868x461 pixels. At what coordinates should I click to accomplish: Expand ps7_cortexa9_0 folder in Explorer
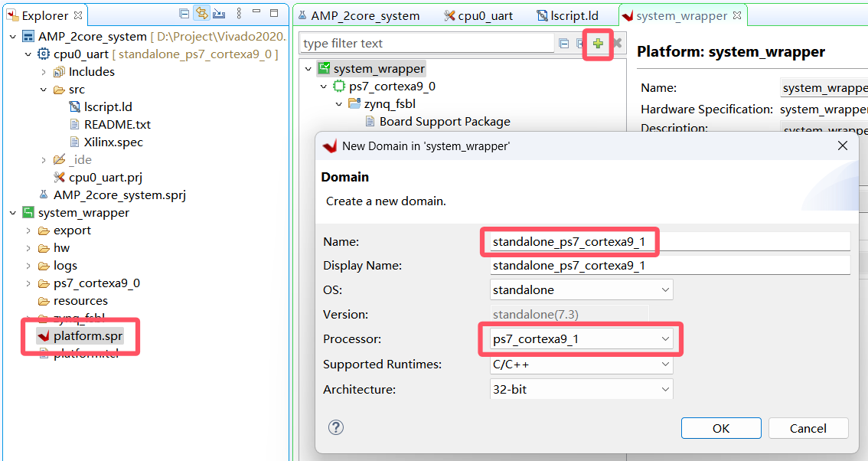tap(28, 283)
